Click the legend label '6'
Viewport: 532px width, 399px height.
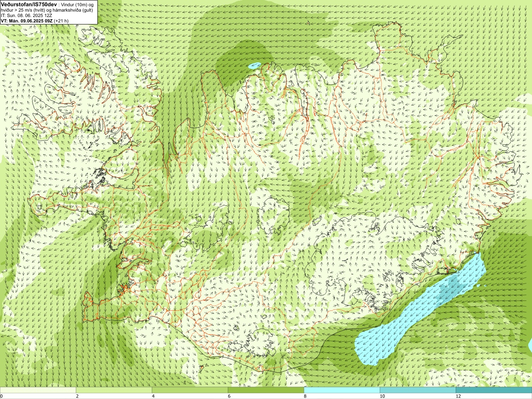pos(229,396)
